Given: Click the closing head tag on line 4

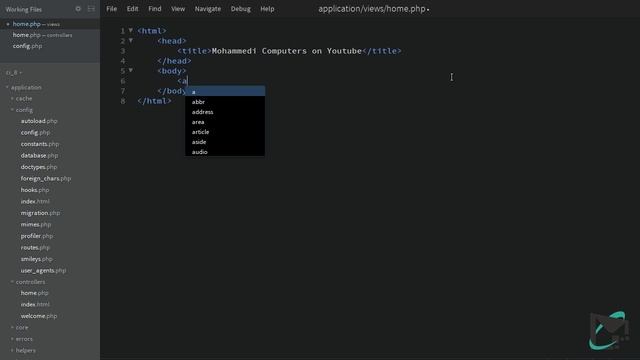Looking at the screenshot, I should 174,61.
